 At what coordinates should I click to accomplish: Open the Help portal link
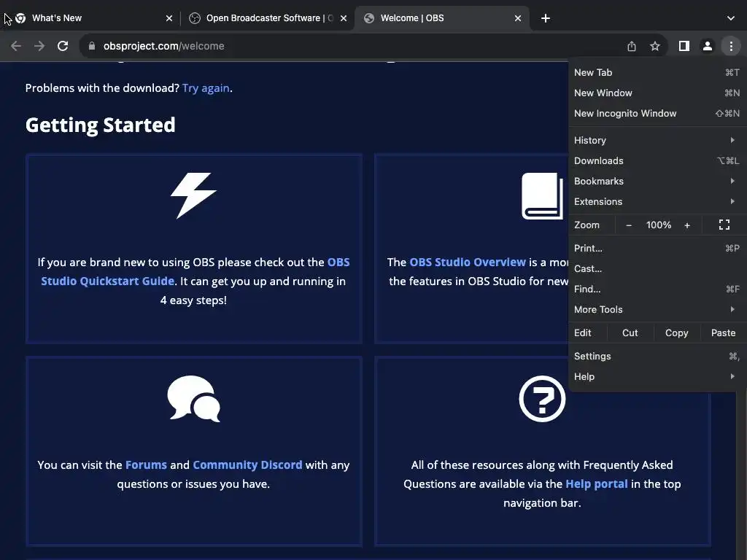[x=597, y=484]
